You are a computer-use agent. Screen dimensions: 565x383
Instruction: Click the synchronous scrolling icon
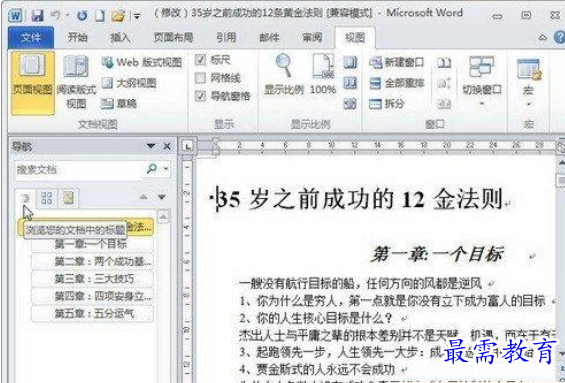pyautogui.click(x=444, y=84)
